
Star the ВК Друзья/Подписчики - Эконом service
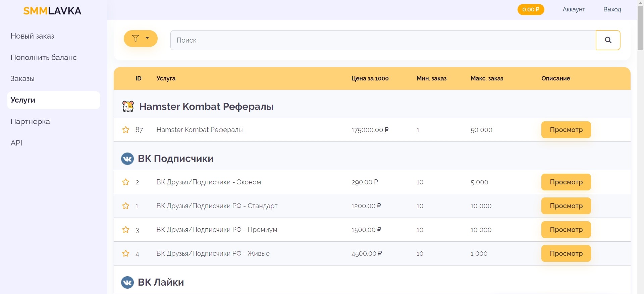pos(126,182)
